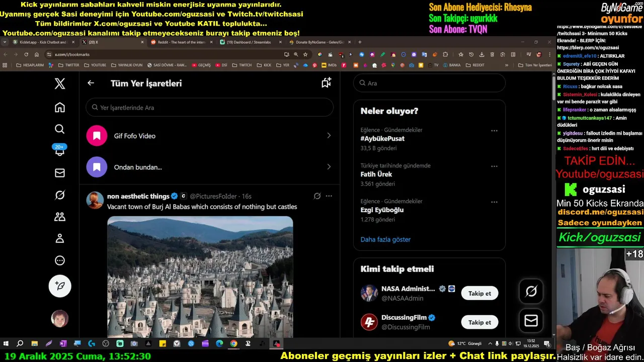Click Yer İşaretlerinde Ara search field
Screen dimensions: 644x362
(209, 108)
